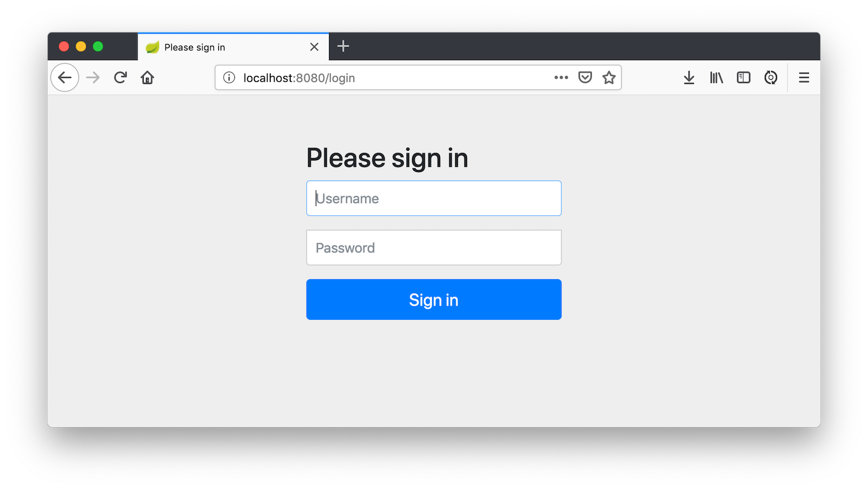
Task: Bookmark this page with the star
Action: 609,78
